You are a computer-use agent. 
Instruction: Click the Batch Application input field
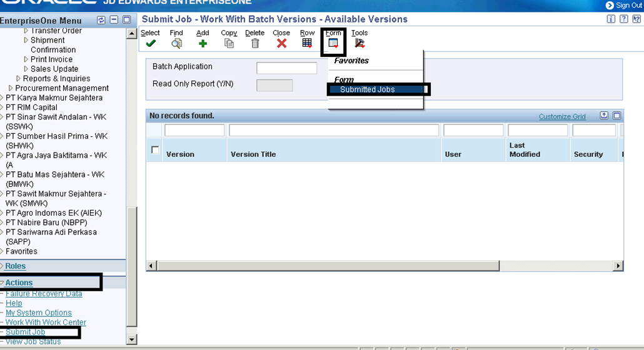tap(287, 68)
